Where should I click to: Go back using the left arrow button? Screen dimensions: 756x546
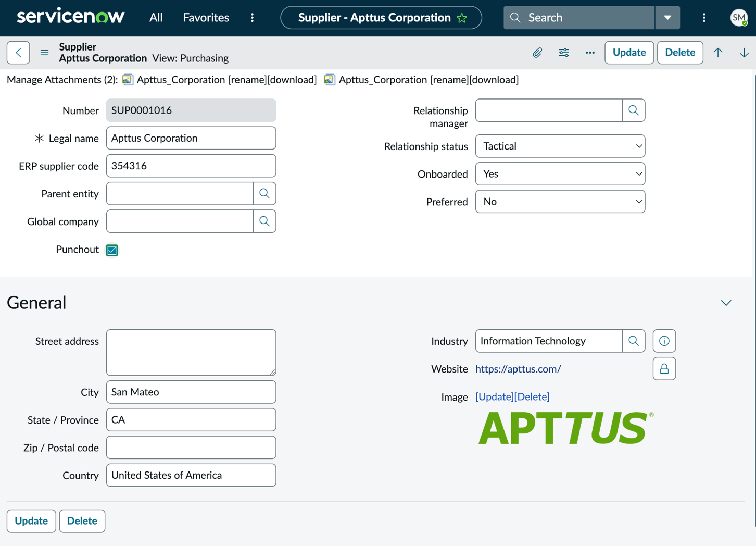click(x=18, y=53)
